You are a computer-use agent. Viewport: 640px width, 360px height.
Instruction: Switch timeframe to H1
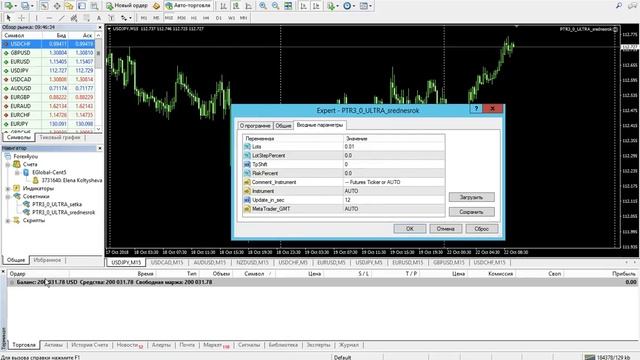pyautogui.click(x=194, y=18)
